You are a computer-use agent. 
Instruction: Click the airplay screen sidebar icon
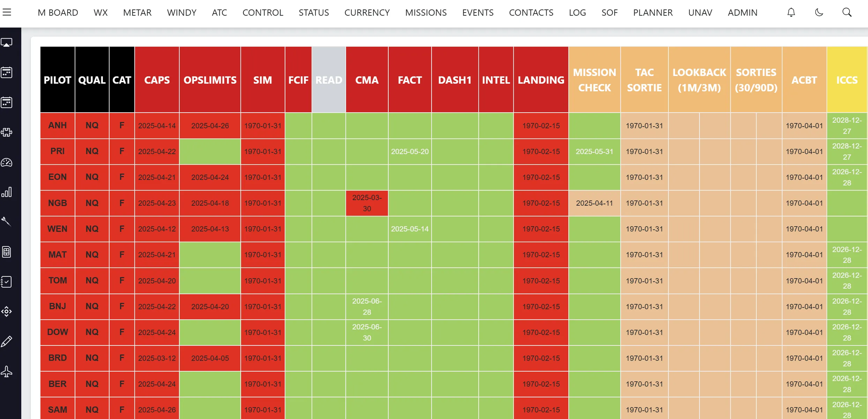(x=7, y=43)
